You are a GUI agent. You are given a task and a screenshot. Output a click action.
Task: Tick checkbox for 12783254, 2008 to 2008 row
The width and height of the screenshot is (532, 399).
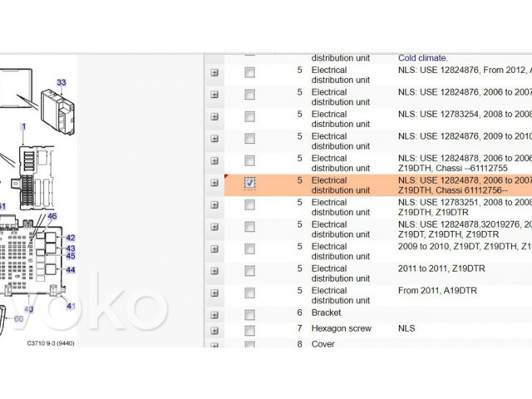[x=249, y=116]
